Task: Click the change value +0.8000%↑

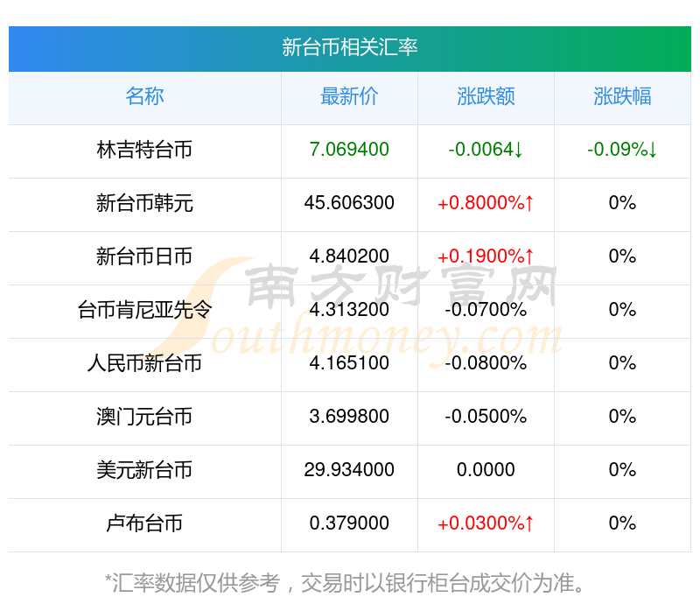Action: pos(486,203)
